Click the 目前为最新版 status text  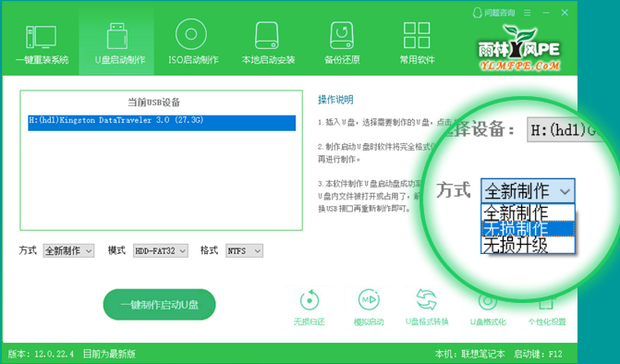(109, 354)
